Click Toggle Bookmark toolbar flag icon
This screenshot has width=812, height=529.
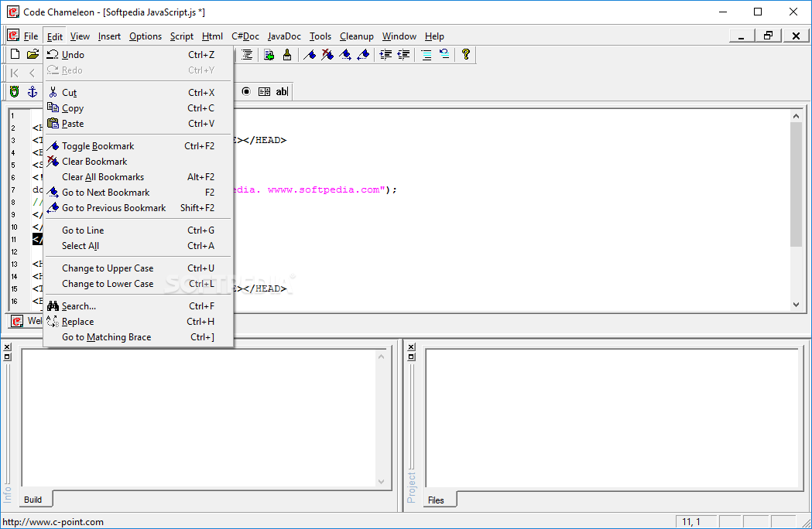[310, 54]
